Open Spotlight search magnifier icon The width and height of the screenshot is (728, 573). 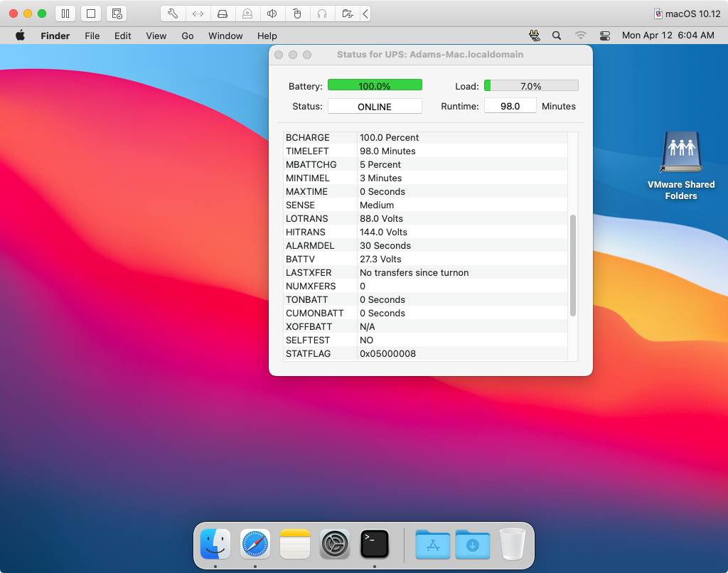tap(557, 36)
